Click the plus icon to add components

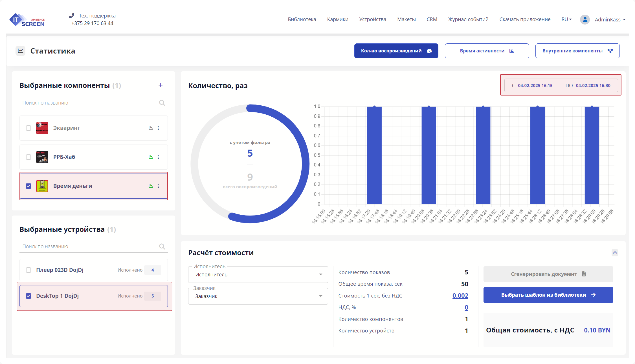pyautogui.click(x=161, y=85)
